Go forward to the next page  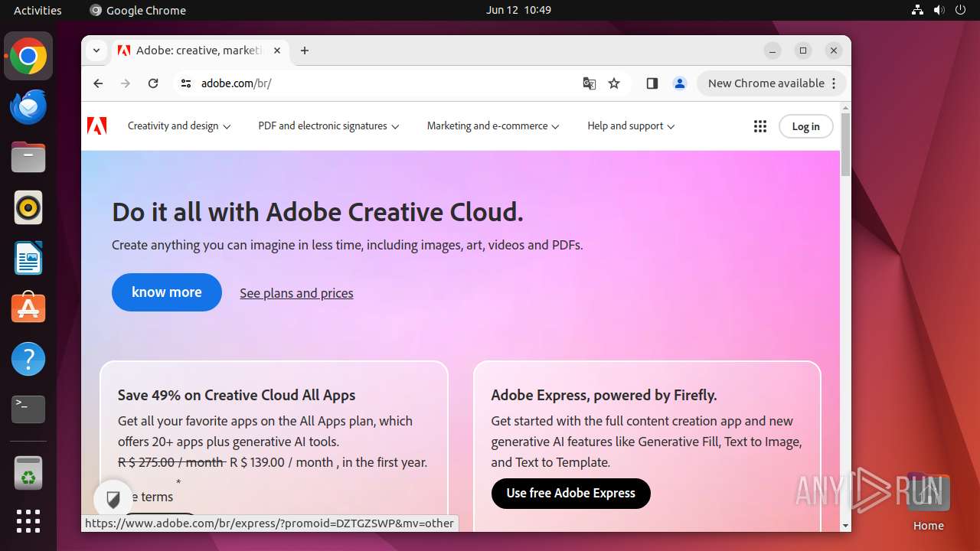pyautogui.click(x=126, y=83)
